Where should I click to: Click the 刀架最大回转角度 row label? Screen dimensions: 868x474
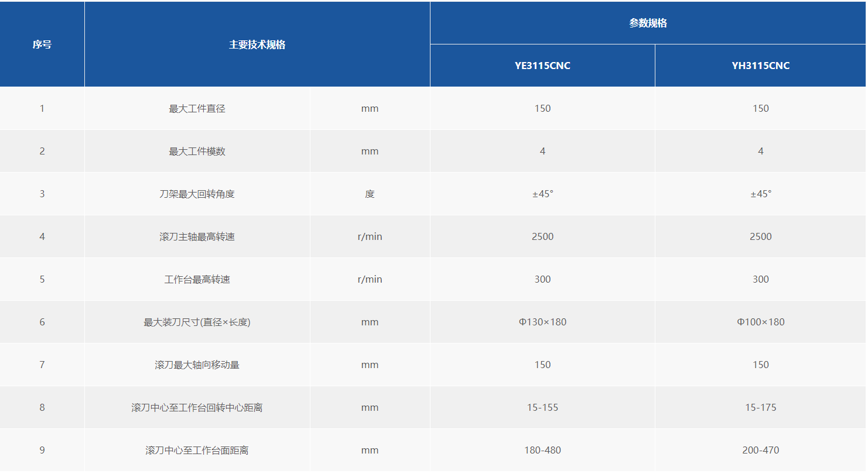pyautogui.click(x=197, y=194)
